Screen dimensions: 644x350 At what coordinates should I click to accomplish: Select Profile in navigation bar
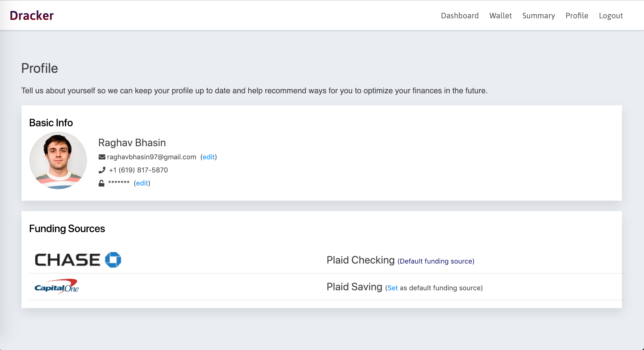577,16
